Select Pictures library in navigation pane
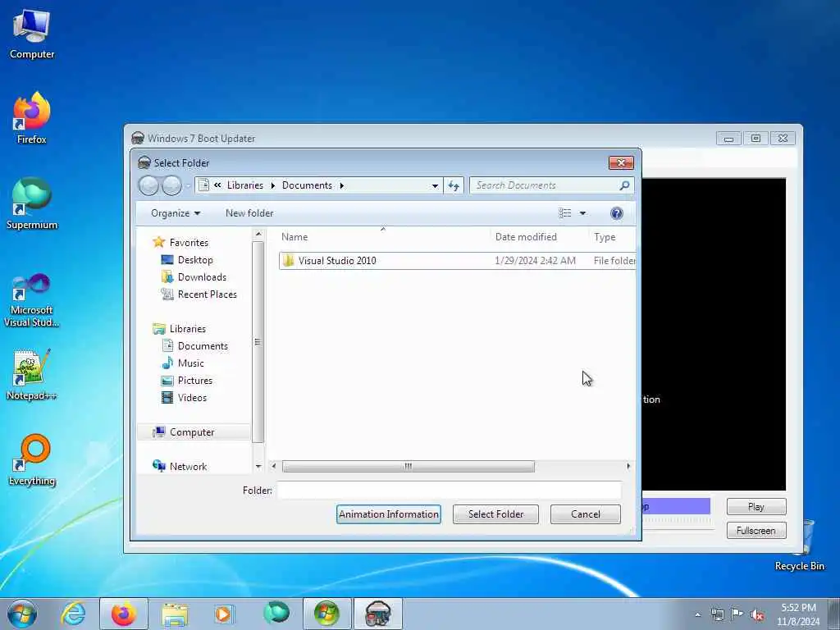 [195, 381]
